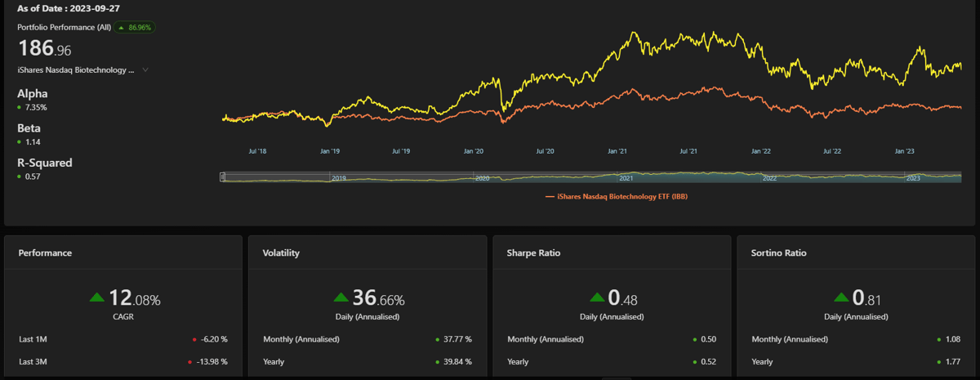Screen dimensions: 980x380
Task: Select the 1.08 monthly Sortino value
Action: [952, 339]
